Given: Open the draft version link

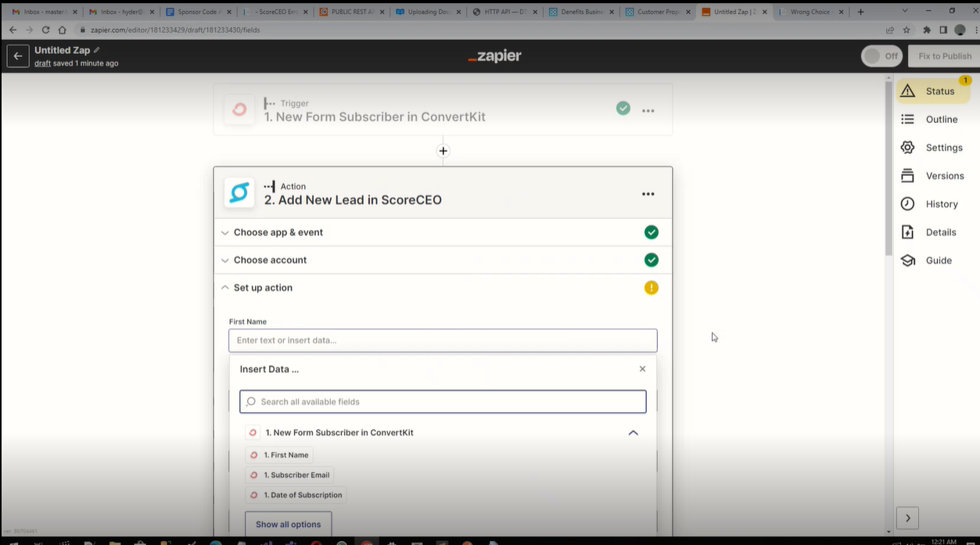Looking at the screenshot, I should point(42,63).
